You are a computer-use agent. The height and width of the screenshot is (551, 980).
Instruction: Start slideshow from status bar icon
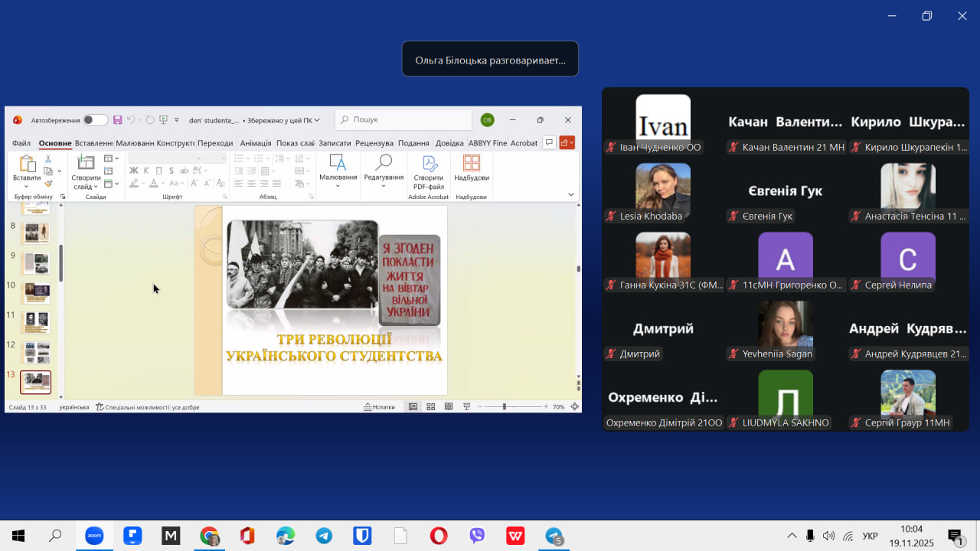click(467, 407)
